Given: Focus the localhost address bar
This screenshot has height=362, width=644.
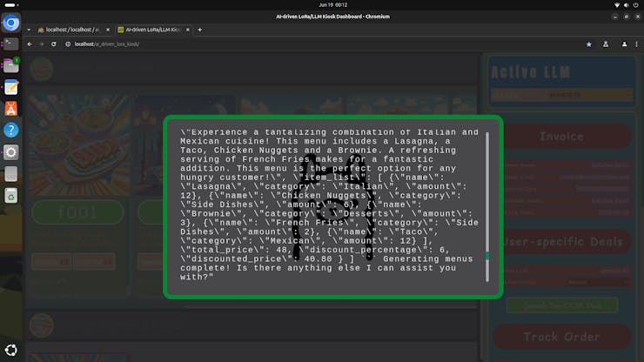Looking at the screenshot, I should pos(107,44).
